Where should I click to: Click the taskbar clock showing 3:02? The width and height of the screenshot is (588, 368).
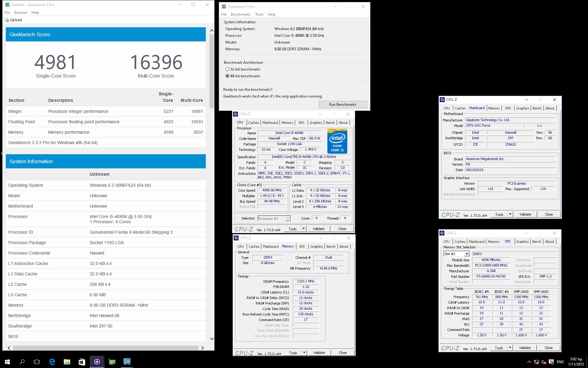click(x=576, y=362)
